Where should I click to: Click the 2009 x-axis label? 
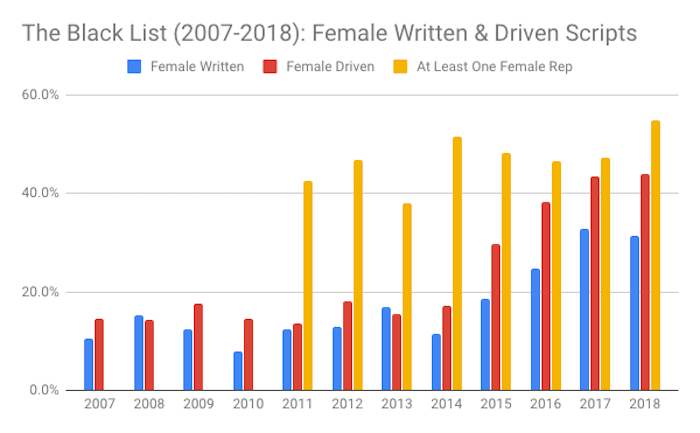[x=199, y=404]
